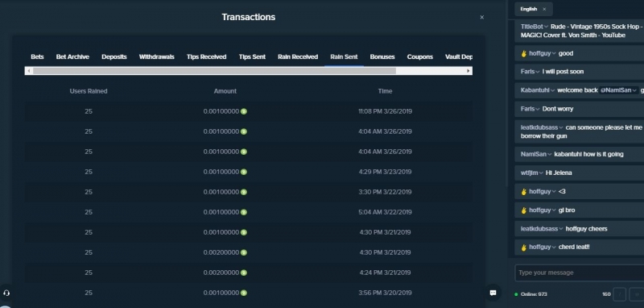Open the Tips Received tab
Image resolution: width=644 pixels, height=308 pixels.
[x=207, y=56]
